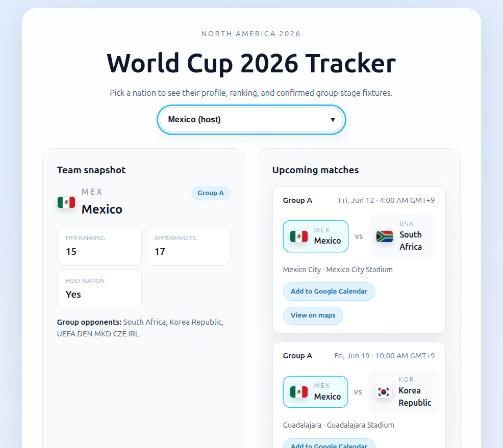Screen dimensions: 503x448
Task: Click the dropdown arrow on the team selector
Action: point(333,120)
